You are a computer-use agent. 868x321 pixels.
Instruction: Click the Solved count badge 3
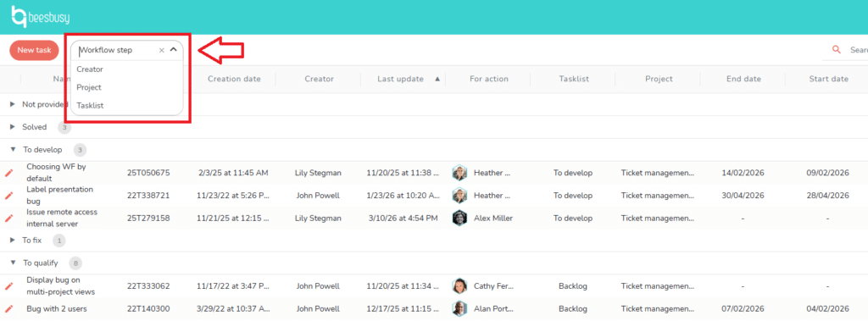pyautogui.click(x=64, y=127)
